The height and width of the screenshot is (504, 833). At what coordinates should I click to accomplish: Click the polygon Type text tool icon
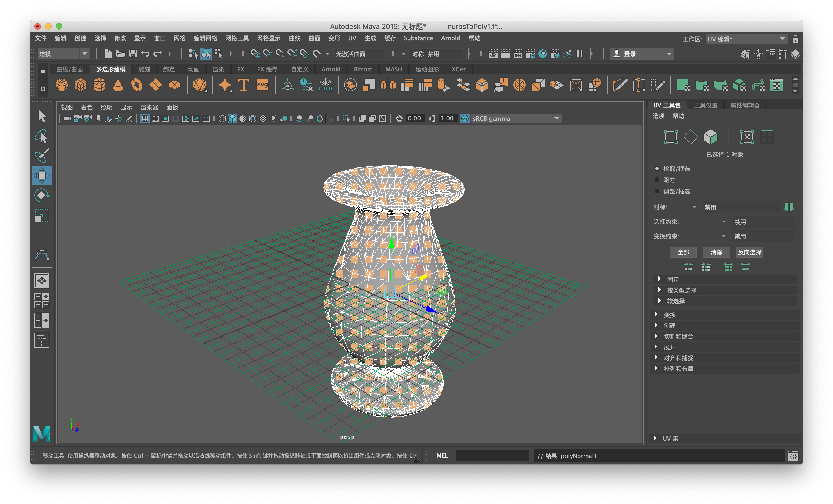(x=244, y=85)
